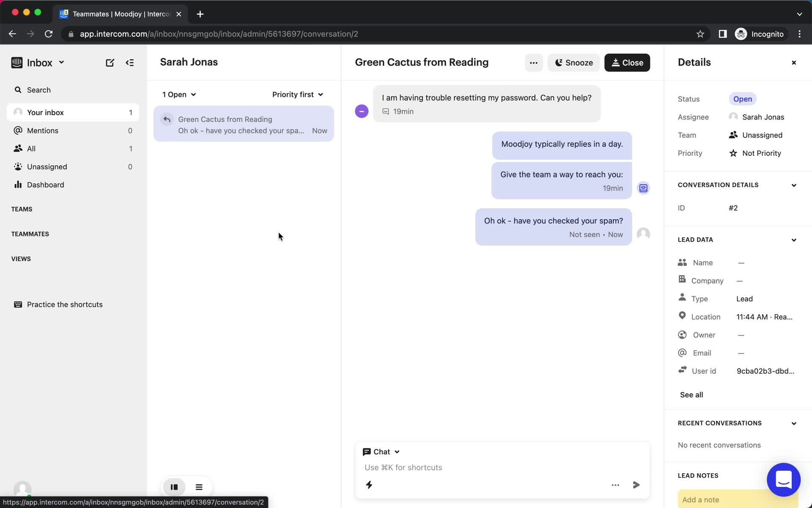Toggle Priority first sort order

[x=298, y=94]
